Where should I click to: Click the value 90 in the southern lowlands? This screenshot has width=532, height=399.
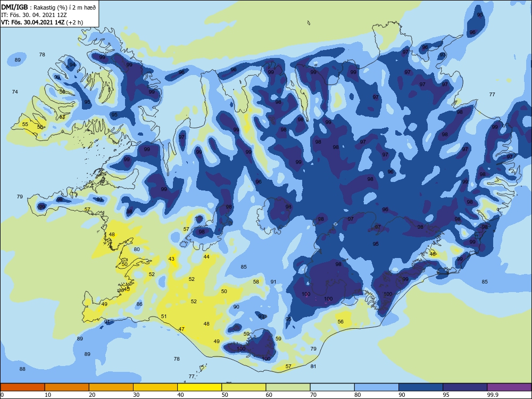(236, 307)
